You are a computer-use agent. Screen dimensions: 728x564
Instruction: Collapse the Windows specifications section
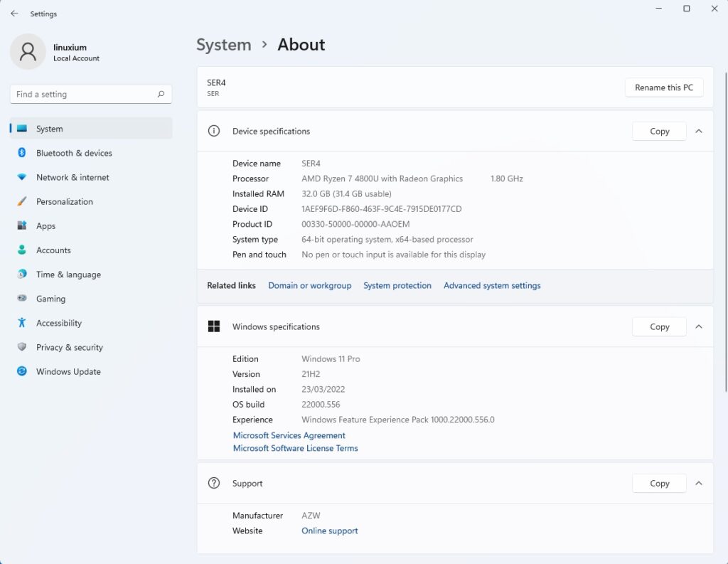pos(699,326)
